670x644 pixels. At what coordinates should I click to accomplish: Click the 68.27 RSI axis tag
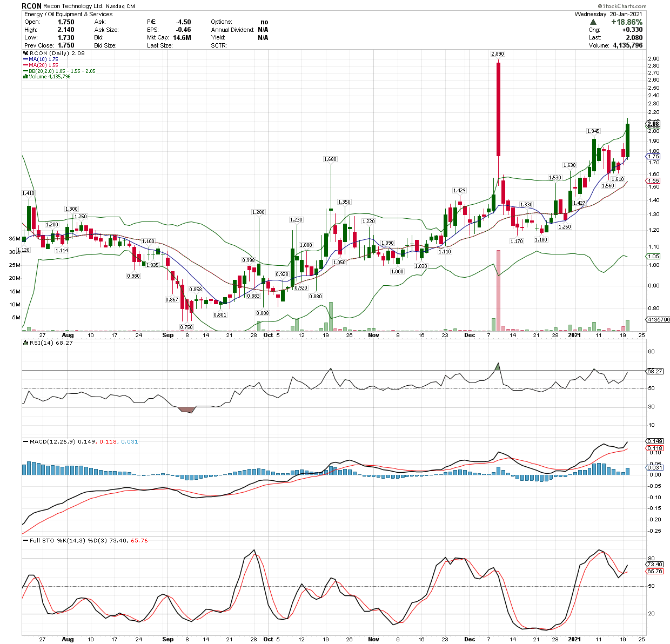(654, 371)
